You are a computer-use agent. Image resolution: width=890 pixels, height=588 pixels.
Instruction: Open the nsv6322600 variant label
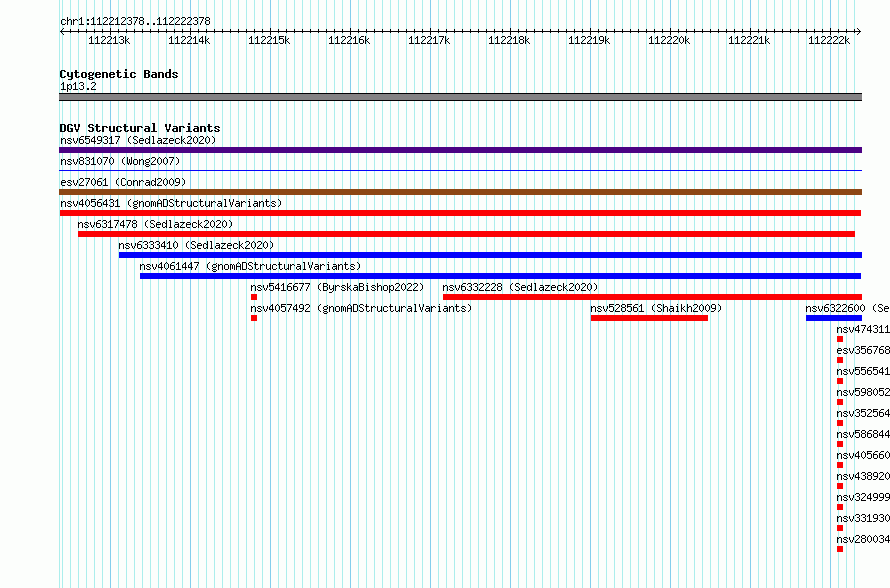tap(847, 308)
